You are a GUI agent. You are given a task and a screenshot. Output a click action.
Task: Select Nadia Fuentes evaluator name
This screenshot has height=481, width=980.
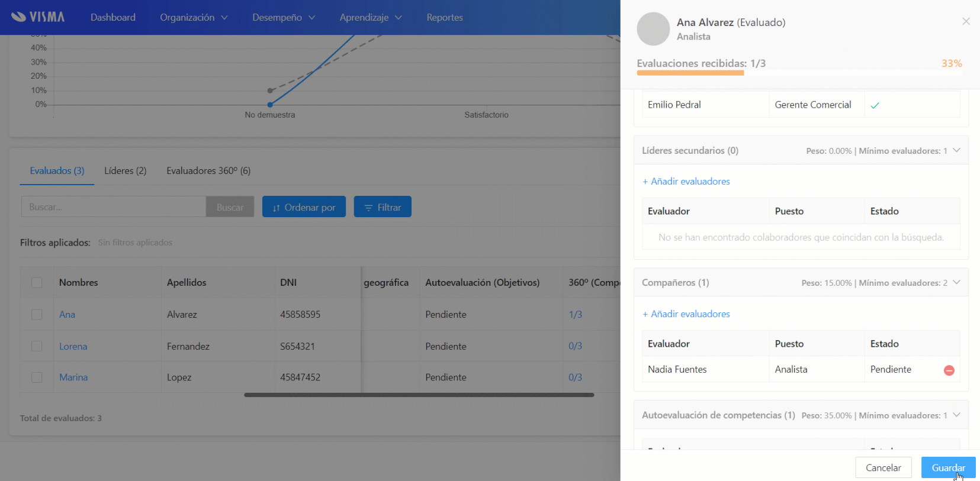(677, 370)
